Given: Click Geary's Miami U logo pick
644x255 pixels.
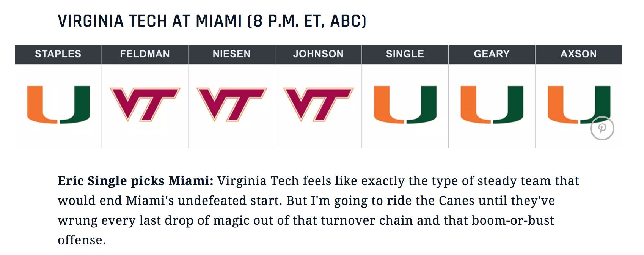Looking at the screenshot, I should point(492,105).
